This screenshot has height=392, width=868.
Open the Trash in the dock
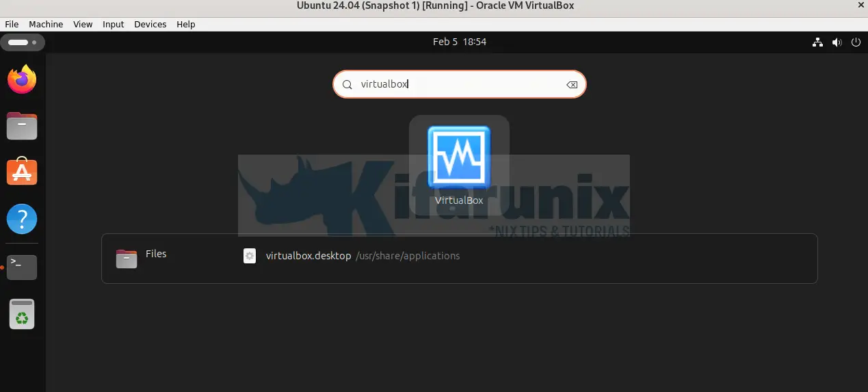pyautogui.click(x=22, y=313)
